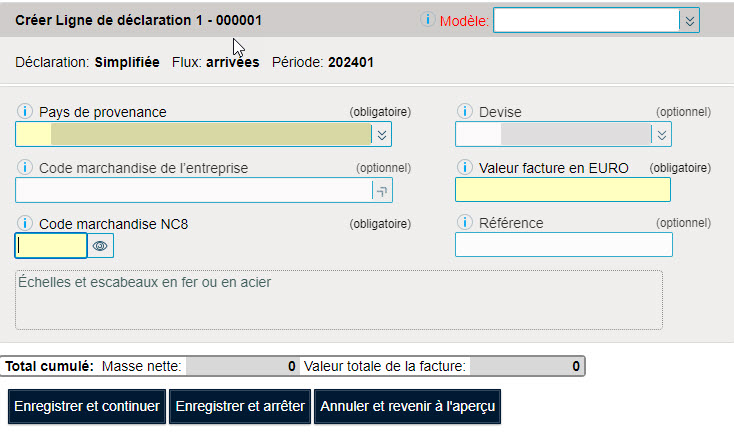Click the Enregistrer et continuer button
This screenshot has height=433, width=734.
click(x=87, y=406)
